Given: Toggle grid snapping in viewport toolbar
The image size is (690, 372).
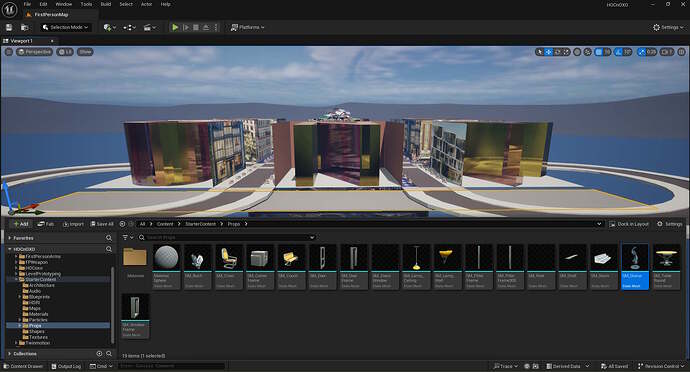Looking at the screenshot, I should point(602,52).
